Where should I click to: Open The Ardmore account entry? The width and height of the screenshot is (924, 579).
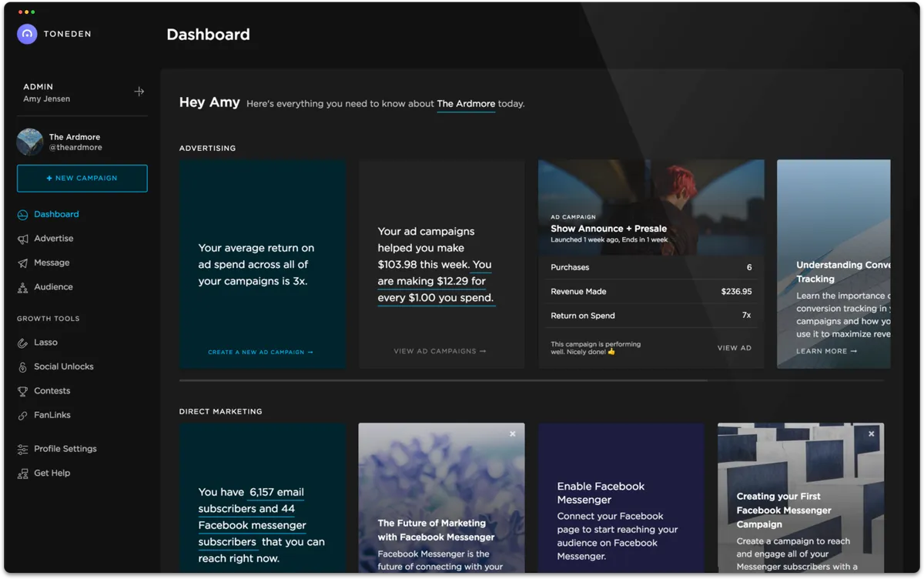pyautogui.click(x=73, y=142)
